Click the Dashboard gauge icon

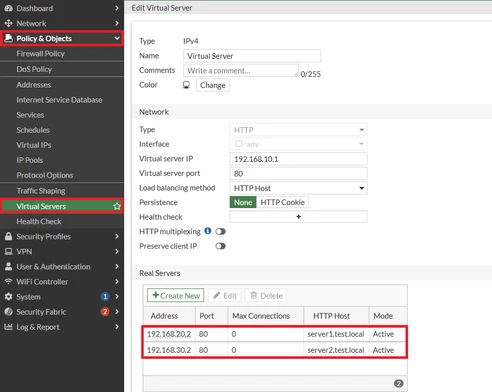[x=9, y=8]
